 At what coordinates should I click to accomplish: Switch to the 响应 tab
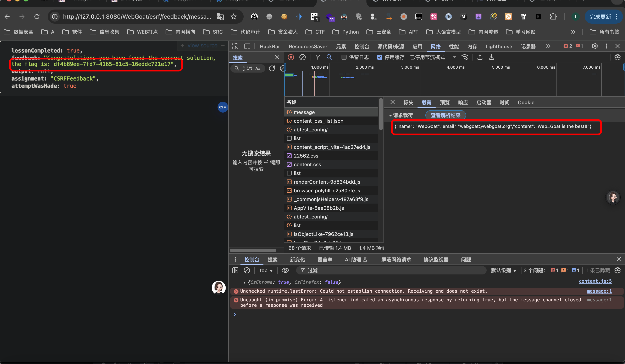coord(463,103)
